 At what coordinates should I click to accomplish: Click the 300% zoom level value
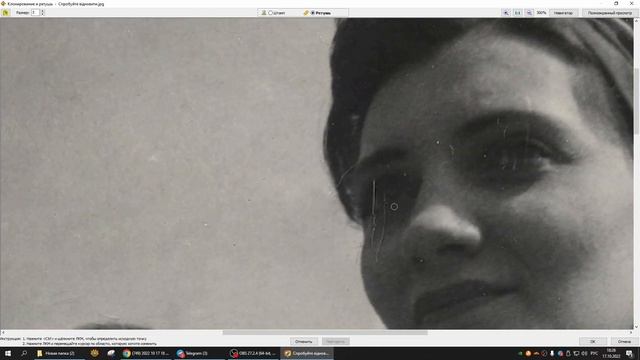tap(541, 13)
